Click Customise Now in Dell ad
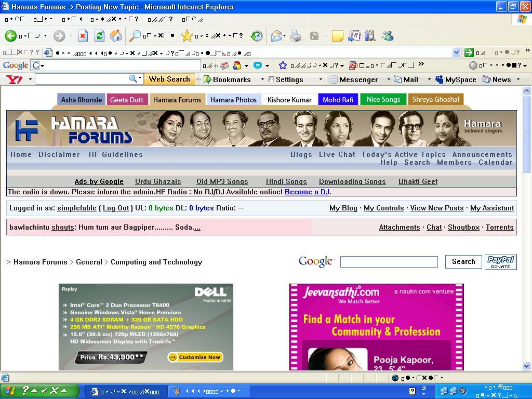 [195, 357]
